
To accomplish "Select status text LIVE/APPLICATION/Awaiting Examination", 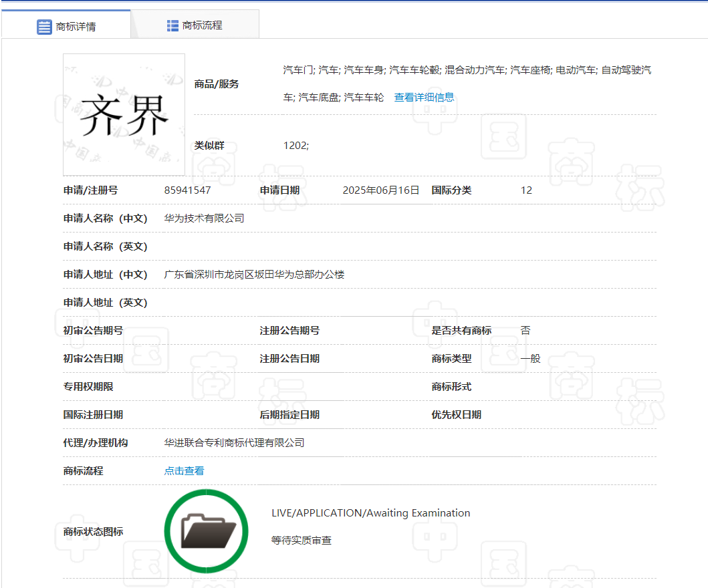I will coord(370,513).
